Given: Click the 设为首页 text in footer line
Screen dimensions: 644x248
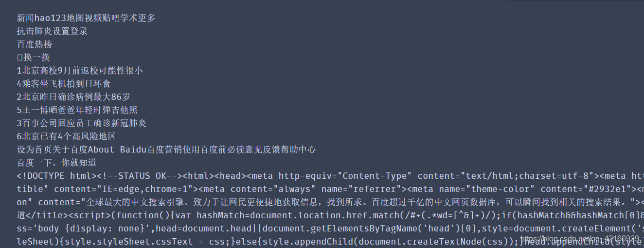Looking at the screenshot, I should pos(35,150).
